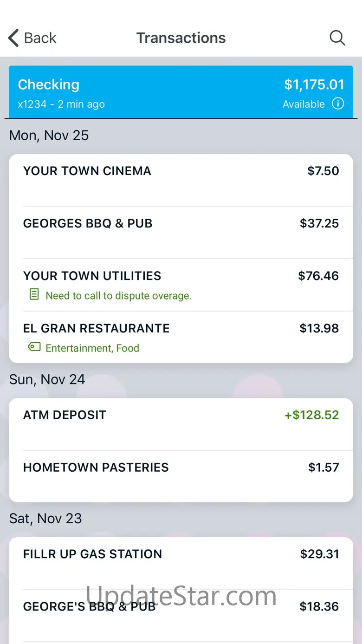The width and height of the screenshot is (362, 644).
Task: Open the Available balance info icon
Action: [338, 104]
